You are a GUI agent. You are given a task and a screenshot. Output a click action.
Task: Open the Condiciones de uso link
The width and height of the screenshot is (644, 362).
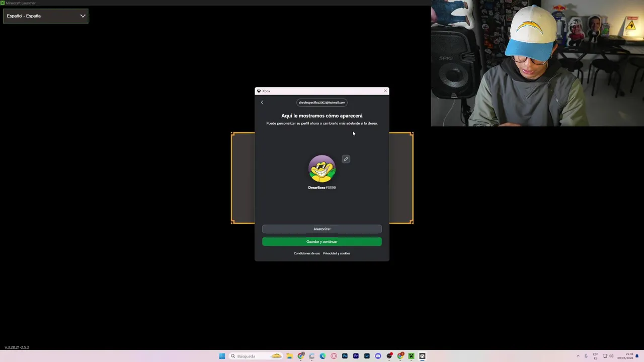pyautogui.click(x=307, y=253)
